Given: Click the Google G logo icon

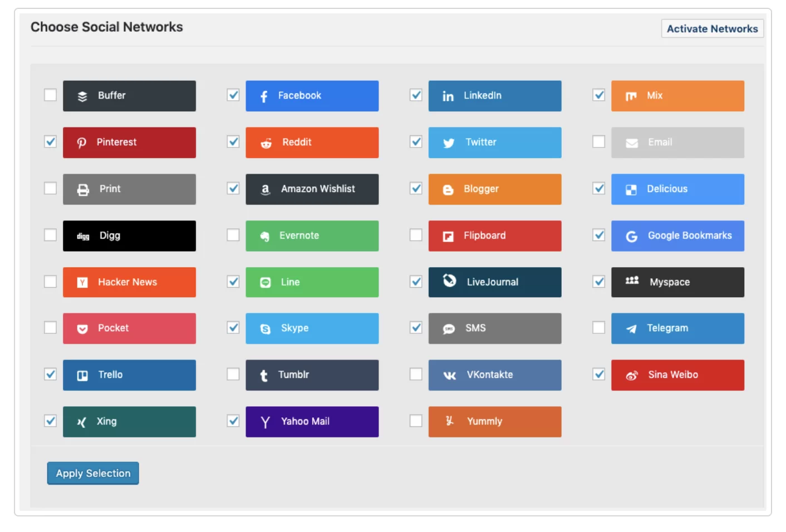Looking at the screenshot, I should 632,237.
